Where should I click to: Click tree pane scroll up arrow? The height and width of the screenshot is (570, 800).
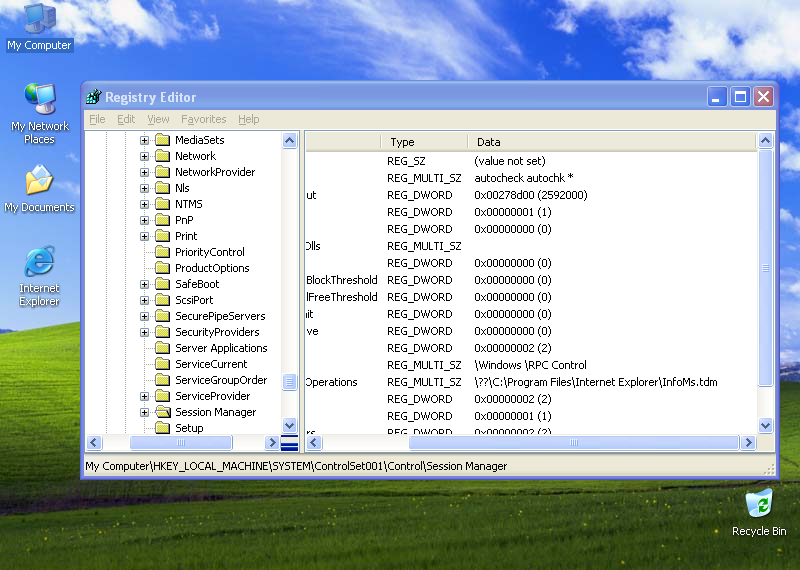tap(289, 140)
